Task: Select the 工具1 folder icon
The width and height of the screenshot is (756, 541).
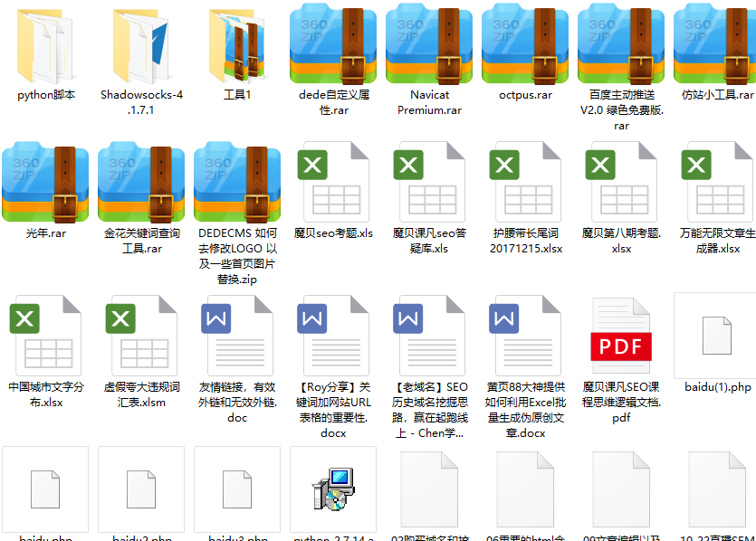Action: point(237,45)
